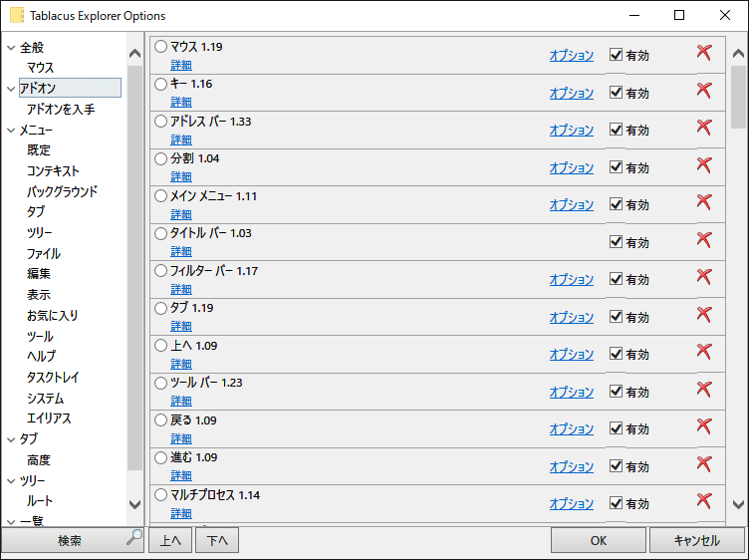Click addon list scroll up arrow
This screenshot has width=749, height=560.
[x=738, y=53]
